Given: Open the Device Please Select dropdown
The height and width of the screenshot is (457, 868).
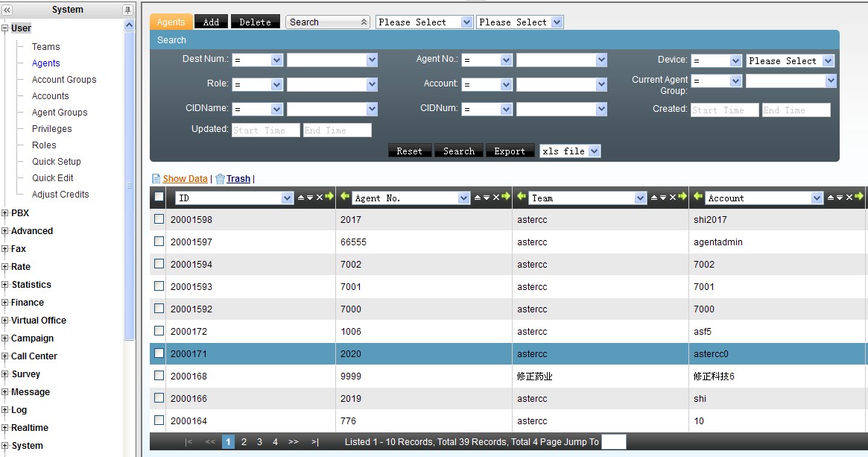Looking at the screenshot, I should pyautogui.click(x=828, y=61).
